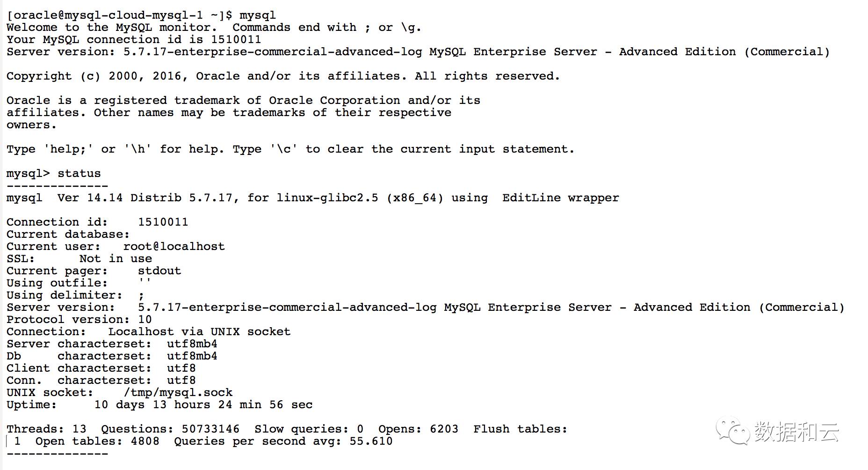
Task: Click the stdout pager value
Action: (159, 271)
